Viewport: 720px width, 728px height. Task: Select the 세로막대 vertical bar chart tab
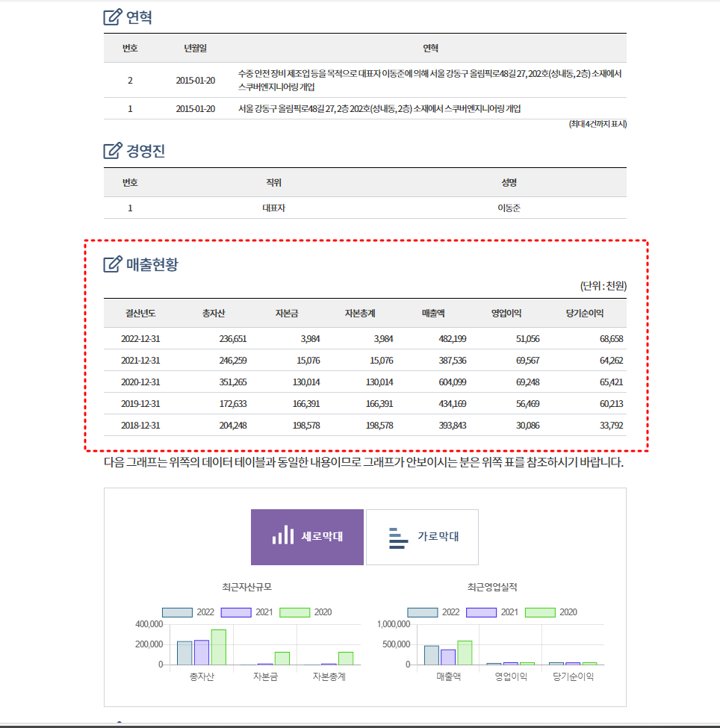pyautogui.click(x=307, y=537)
